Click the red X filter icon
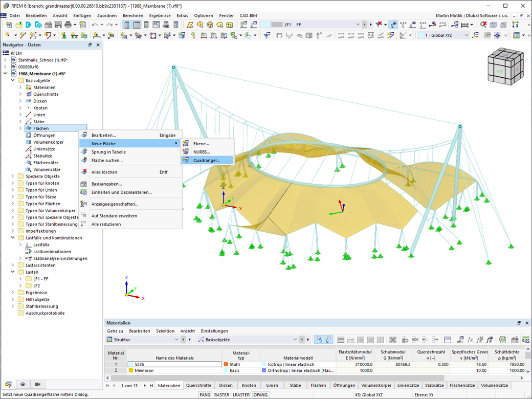The height and width of the screenshot is (399, 532). point(379,25)
